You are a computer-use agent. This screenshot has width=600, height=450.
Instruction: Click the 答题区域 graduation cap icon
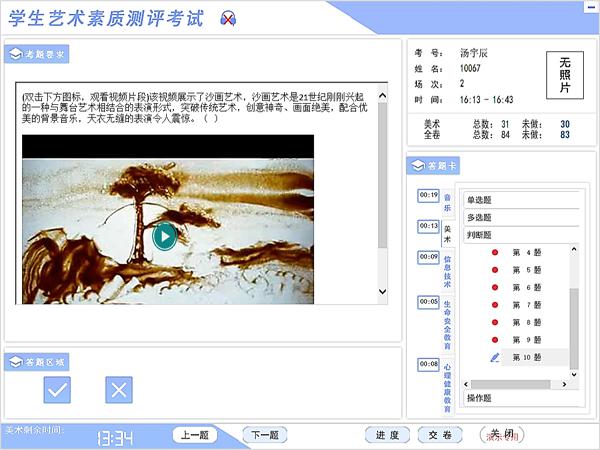coord(15,359)
